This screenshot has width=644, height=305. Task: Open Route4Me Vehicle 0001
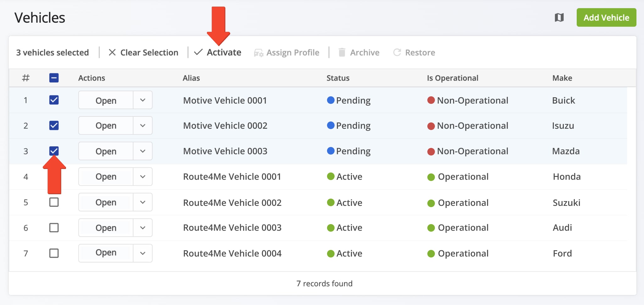[x=106, y=177]
